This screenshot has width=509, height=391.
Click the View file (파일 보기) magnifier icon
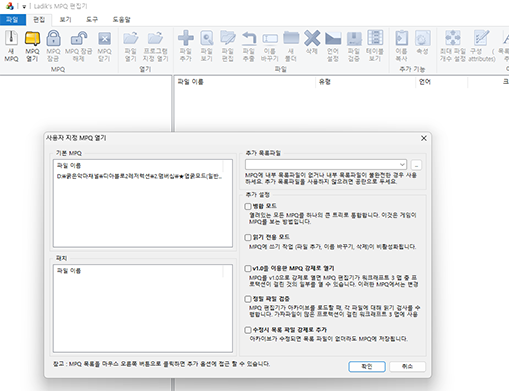click(207, 38)
